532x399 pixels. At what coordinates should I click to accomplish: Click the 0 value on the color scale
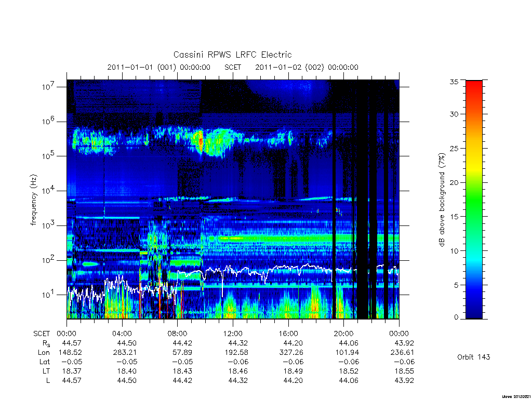[456, 317]
